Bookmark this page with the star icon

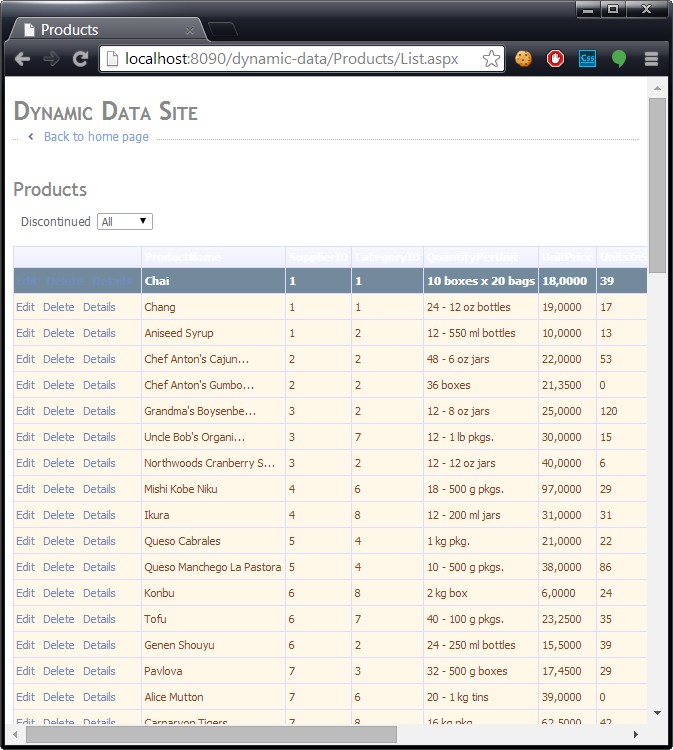491,59
